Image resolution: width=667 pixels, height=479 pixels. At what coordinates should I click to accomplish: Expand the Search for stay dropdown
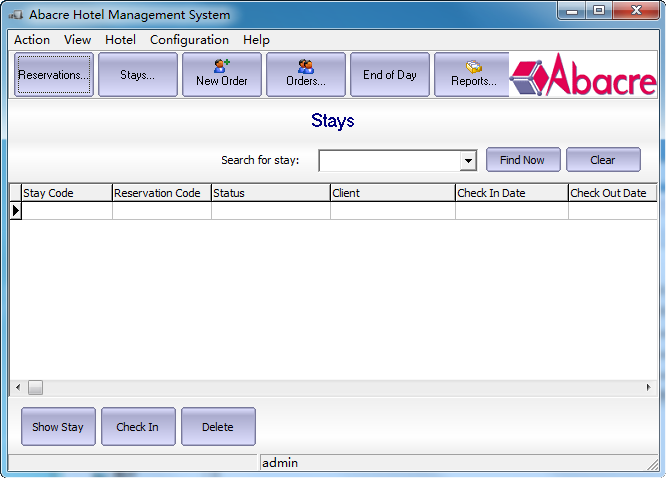coord(468,161)
